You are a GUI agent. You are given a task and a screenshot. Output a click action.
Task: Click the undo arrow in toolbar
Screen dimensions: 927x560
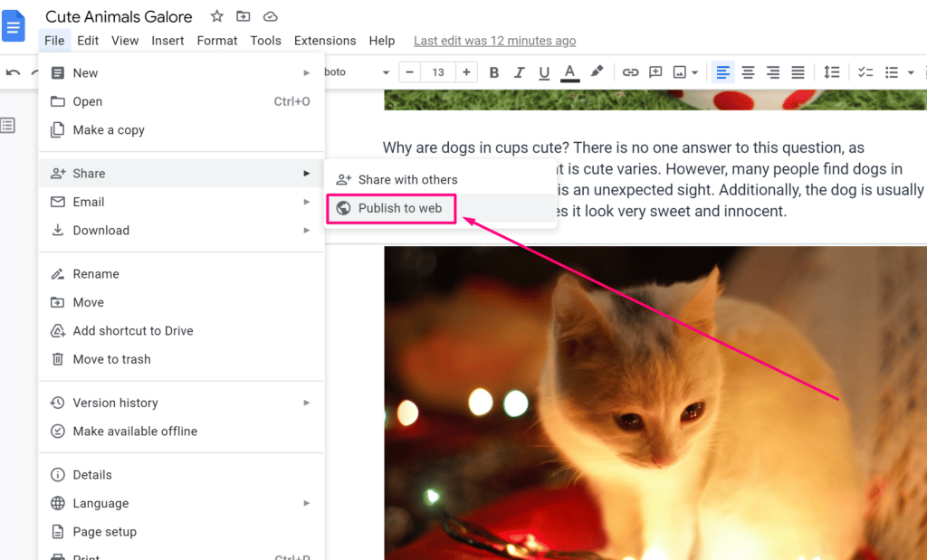coord(13,72)
